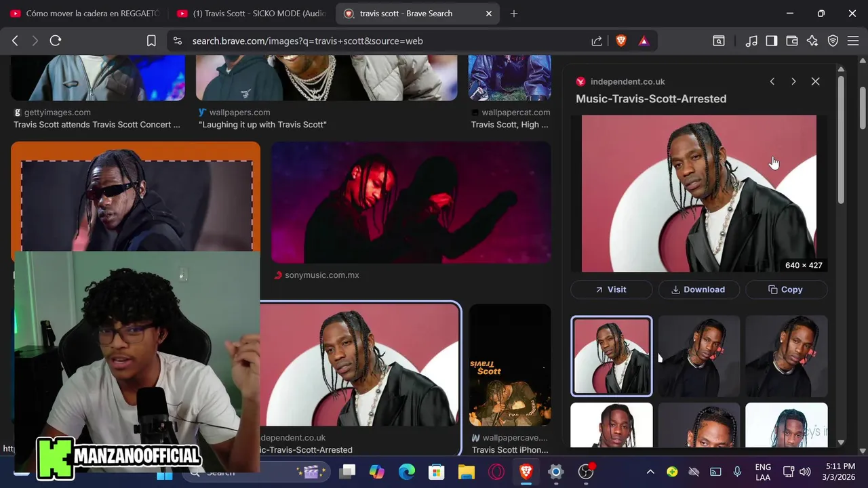Open the sonymusic.com.mx red-tinted image result
The width and height of the screenshot is (868, 488).
(x=411, y=202)
